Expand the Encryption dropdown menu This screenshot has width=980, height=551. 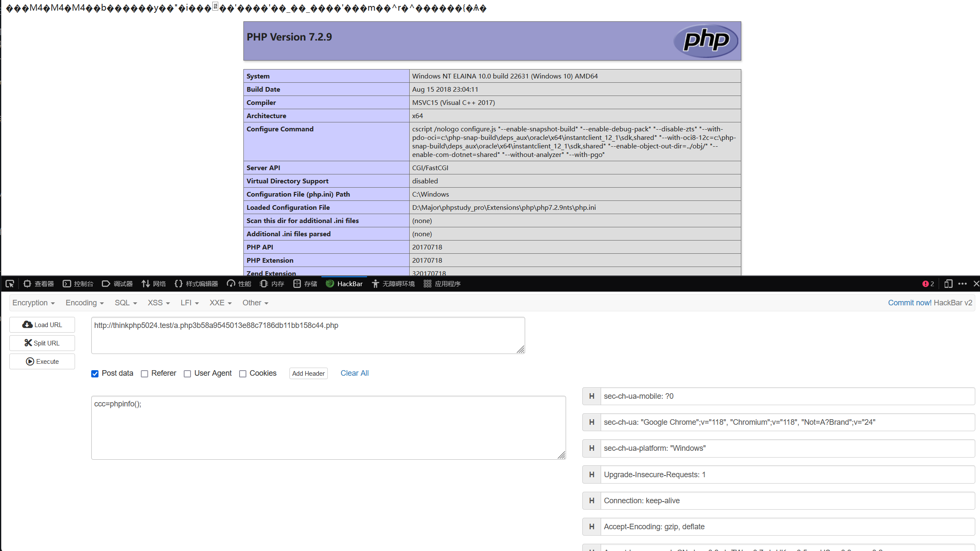point(33,303)
